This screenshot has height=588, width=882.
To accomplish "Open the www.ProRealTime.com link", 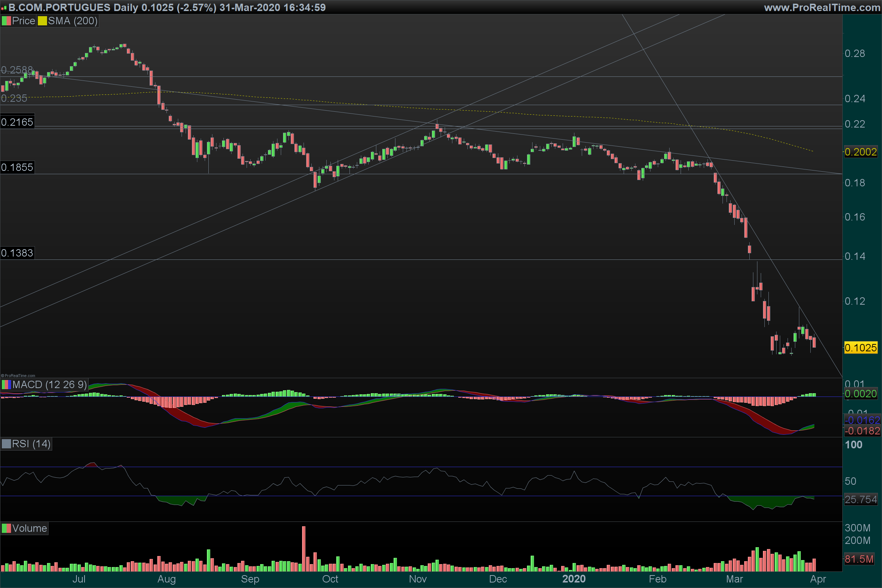I will 822,7.
